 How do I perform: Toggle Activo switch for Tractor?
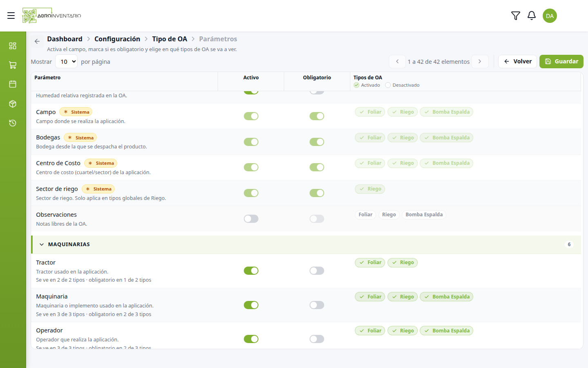pos(251,271)
